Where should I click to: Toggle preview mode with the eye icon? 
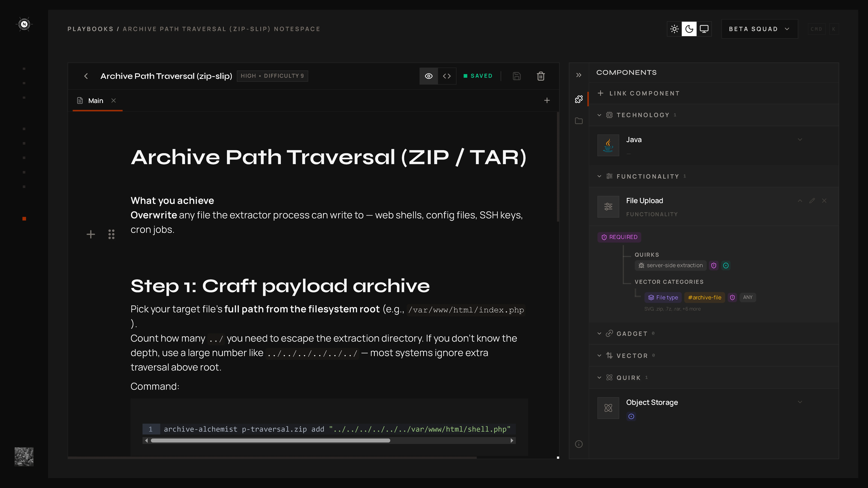(429, 76)
